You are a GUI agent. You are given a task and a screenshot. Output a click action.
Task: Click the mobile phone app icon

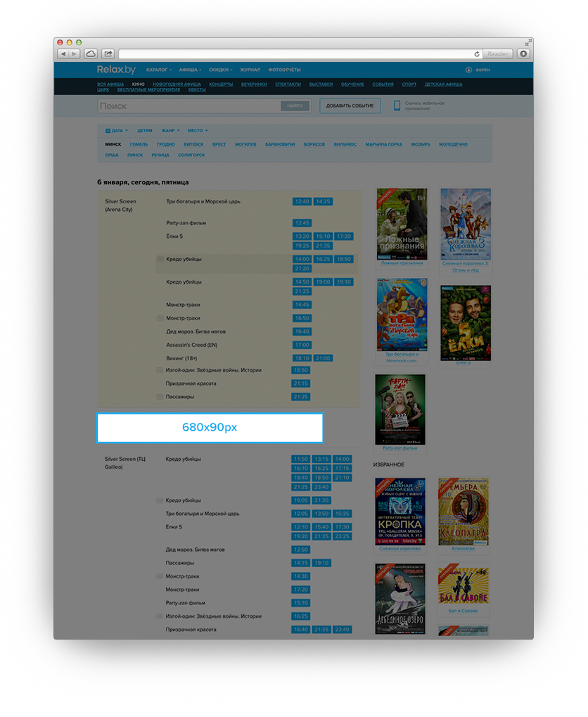click(397, 106)
